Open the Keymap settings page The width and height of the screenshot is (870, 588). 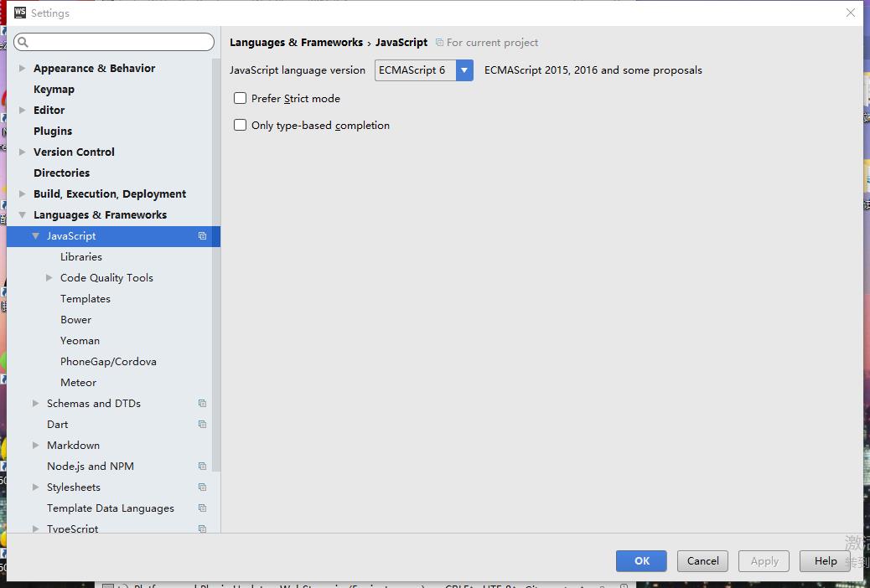coord(54,90)
